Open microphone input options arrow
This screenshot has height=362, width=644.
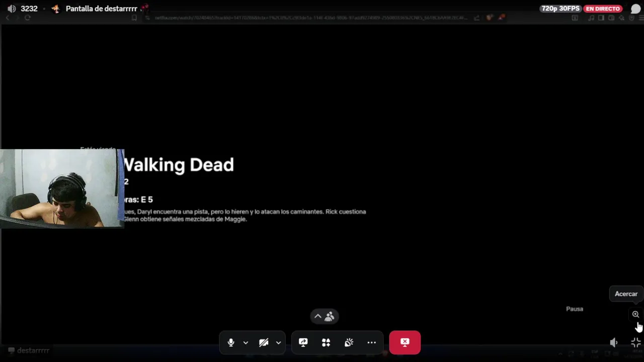coord(246,342)
